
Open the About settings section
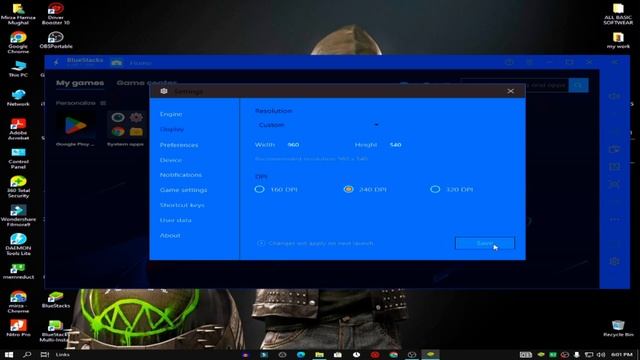pyautogui.click(x=170, y=236)
